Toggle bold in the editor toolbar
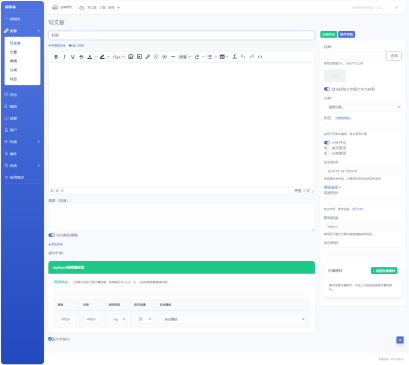 (56, 57)
